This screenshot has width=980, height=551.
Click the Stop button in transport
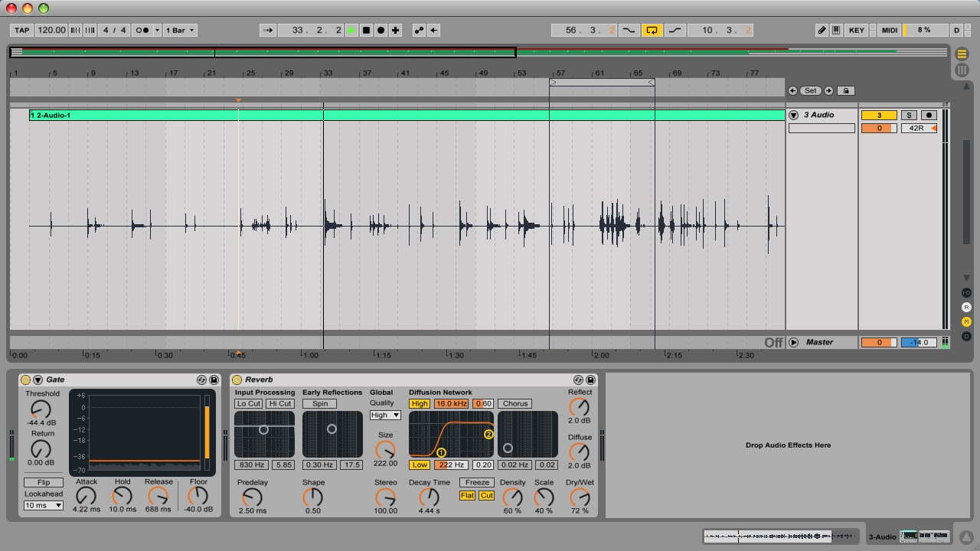click(366, 31)
